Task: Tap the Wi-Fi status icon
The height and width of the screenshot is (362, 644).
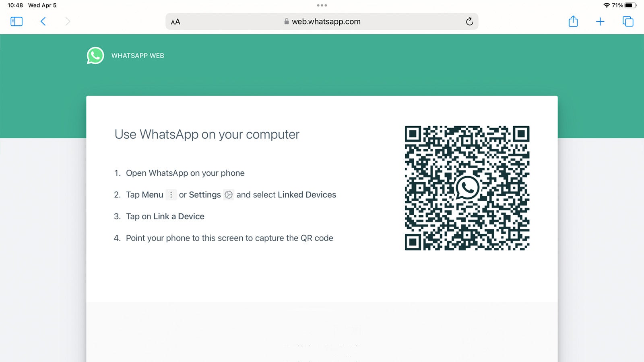Action: click(x=607, y=5)
